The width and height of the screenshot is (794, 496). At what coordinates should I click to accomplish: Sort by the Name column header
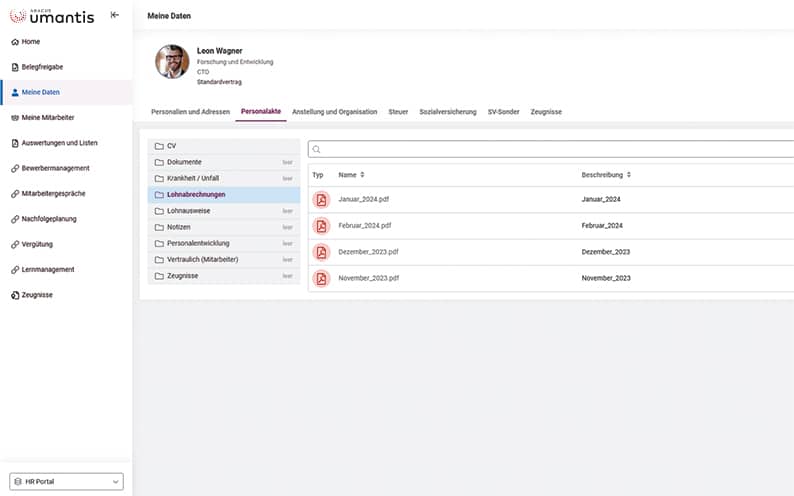pos(352,175)
